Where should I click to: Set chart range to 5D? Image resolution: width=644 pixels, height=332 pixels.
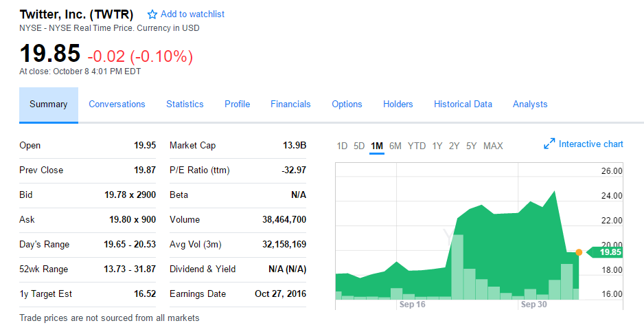tap(359, 146)
